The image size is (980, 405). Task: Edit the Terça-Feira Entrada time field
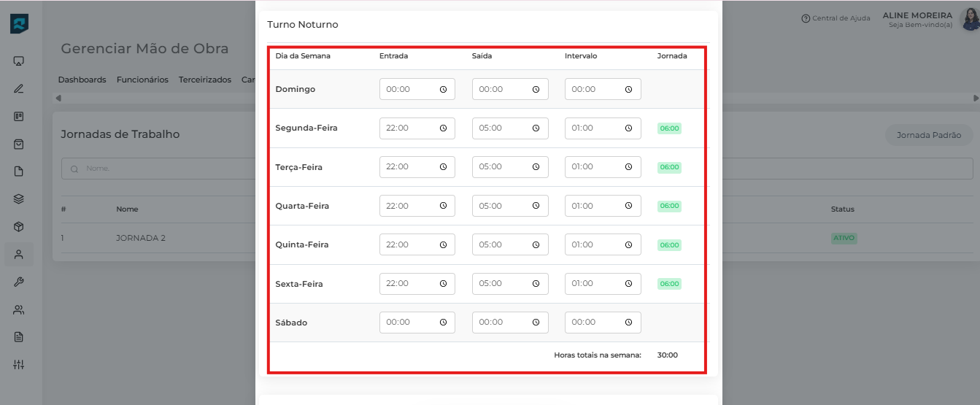click(409, 167)
